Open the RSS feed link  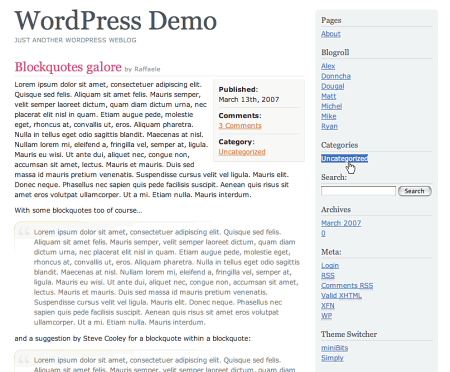point(328,275)
